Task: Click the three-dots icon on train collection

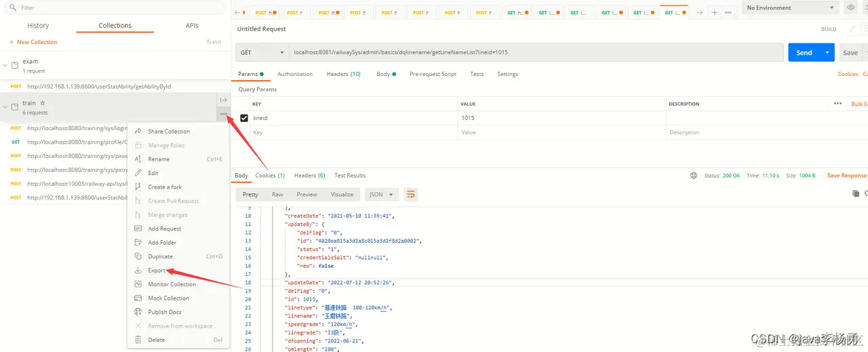Action: tap(223, 113)
